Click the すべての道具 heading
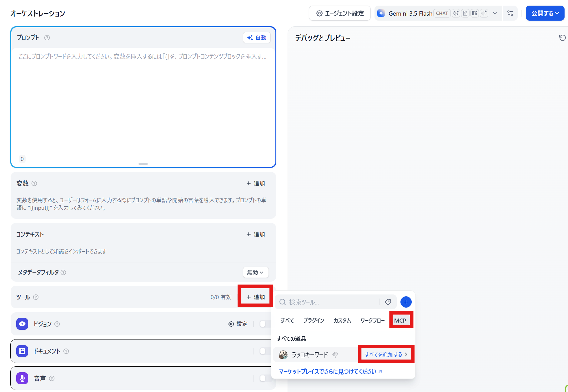Viewport: 568px width, 392px height. [291, 339]
